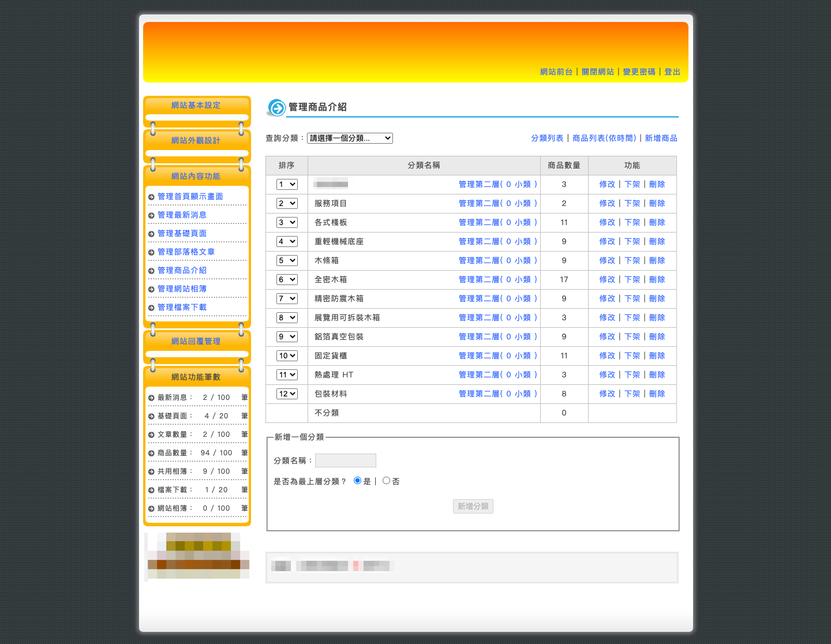This screenshot has width=831, height=644.
Task: Open sort order dropdown for 全密木箱
Action: click(x=287, y=279)
